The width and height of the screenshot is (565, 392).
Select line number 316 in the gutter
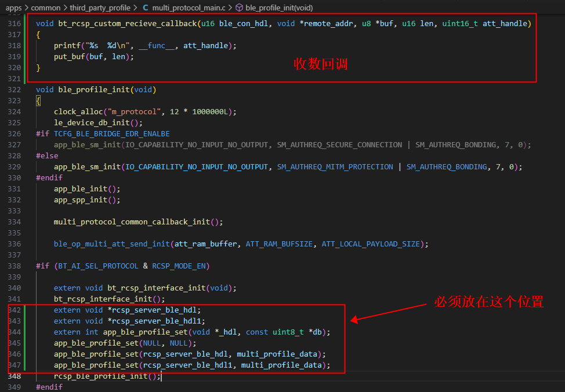point(15,23)
